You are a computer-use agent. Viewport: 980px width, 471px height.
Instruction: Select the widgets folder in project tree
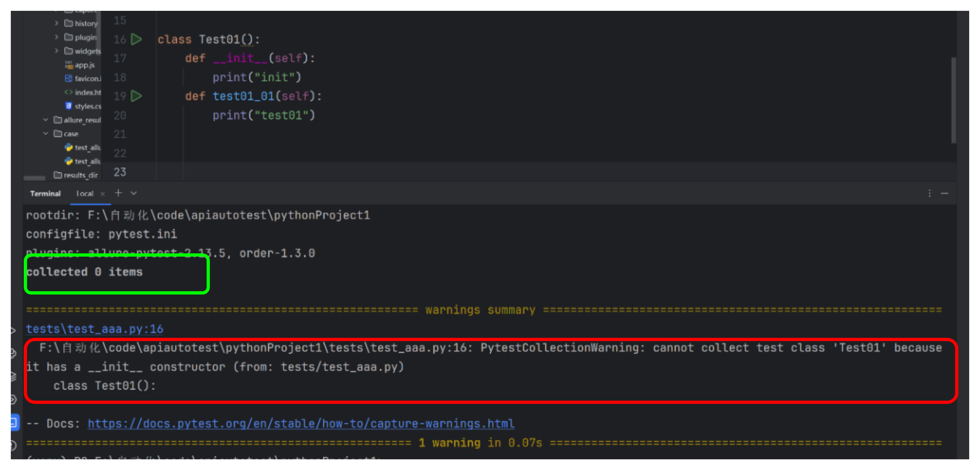pos(88,51)
